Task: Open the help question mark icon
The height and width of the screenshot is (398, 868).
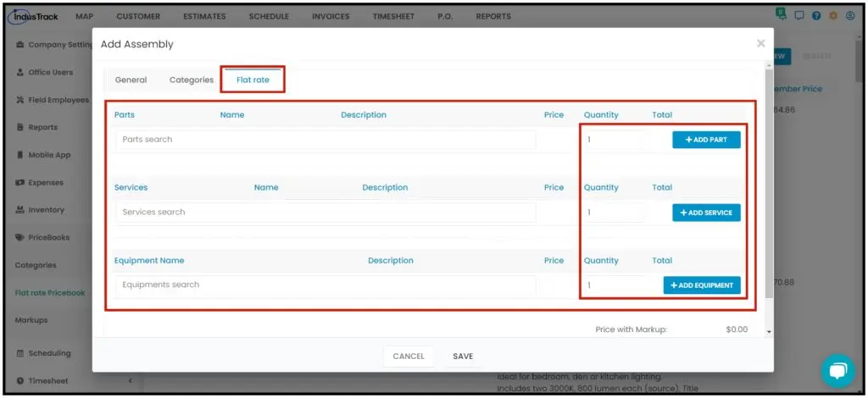Action: pyautogui.click(x=816, y=16)
